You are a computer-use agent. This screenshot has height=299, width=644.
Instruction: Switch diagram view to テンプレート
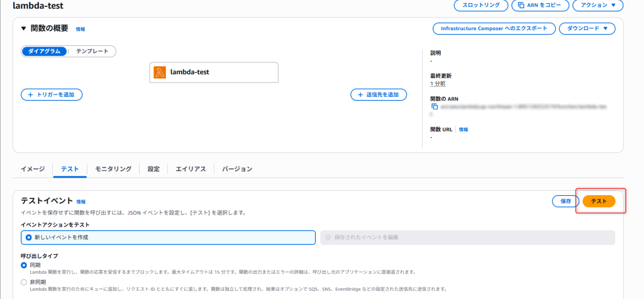[92, 51]
